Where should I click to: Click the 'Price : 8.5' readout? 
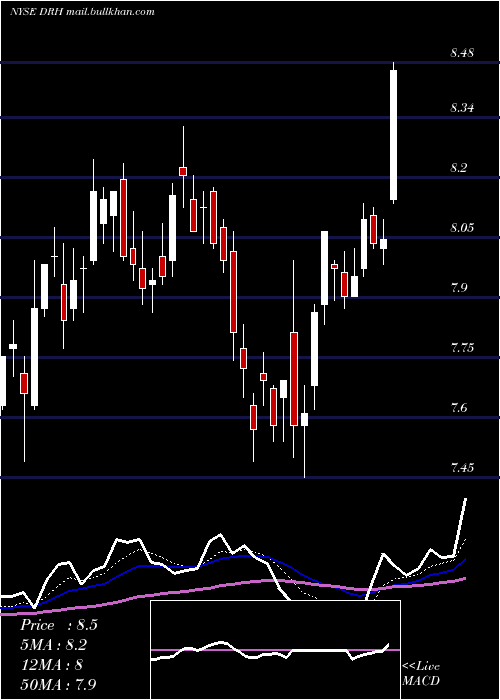pyautogui.click(x=59, y=625)
